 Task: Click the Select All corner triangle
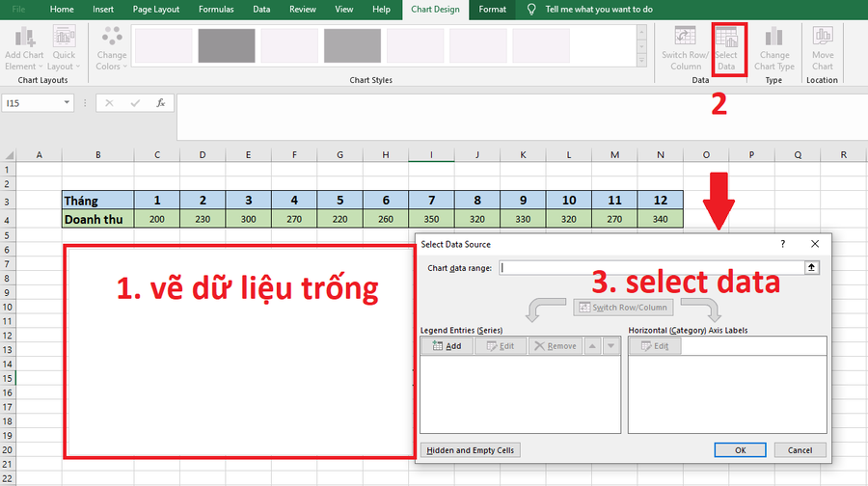click(x=9, y=155)
